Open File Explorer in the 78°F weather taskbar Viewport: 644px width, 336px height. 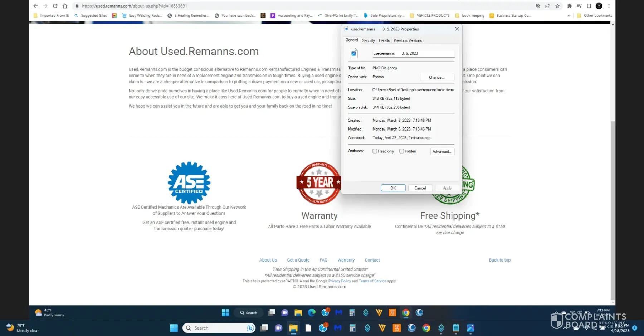click(x=293, y=328)
